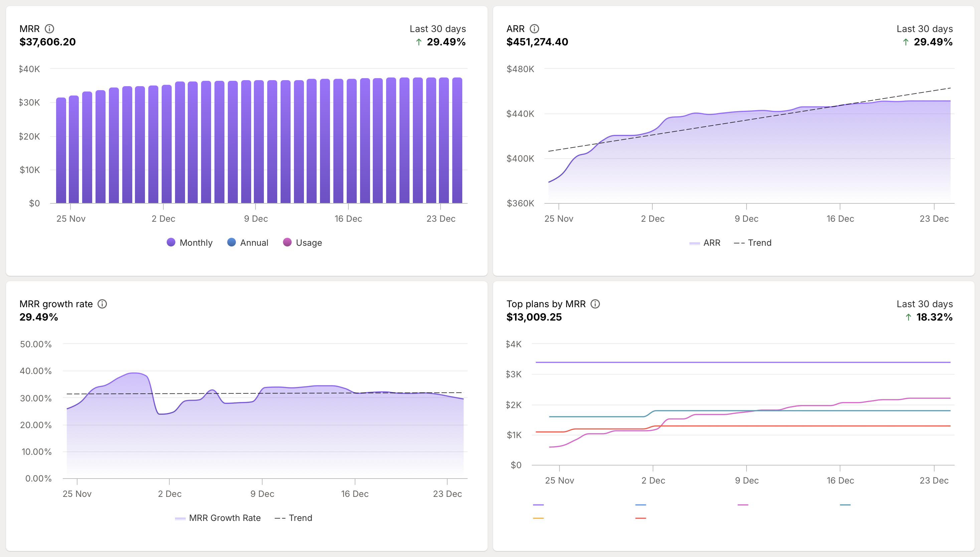Image resolution: width=980 pixels, height=557 pixels.
Task: Click the Top plans by MRR info icon
Action: [x=596, y=304]
